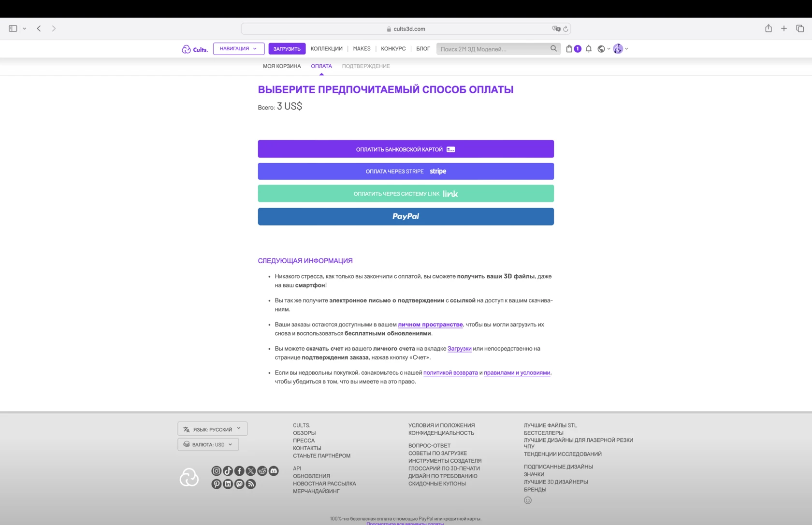Open the Facebook icon in the footer

pos(239,471)
